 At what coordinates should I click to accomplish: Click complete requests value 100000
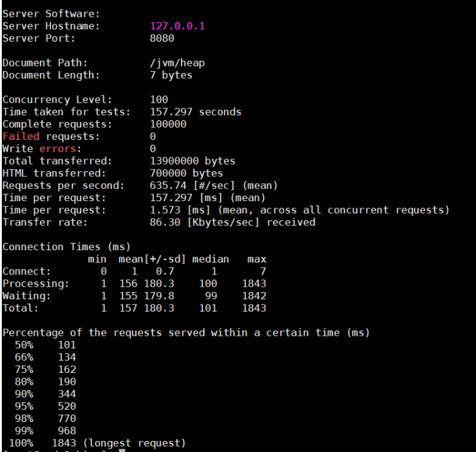[x=168, y=124]
